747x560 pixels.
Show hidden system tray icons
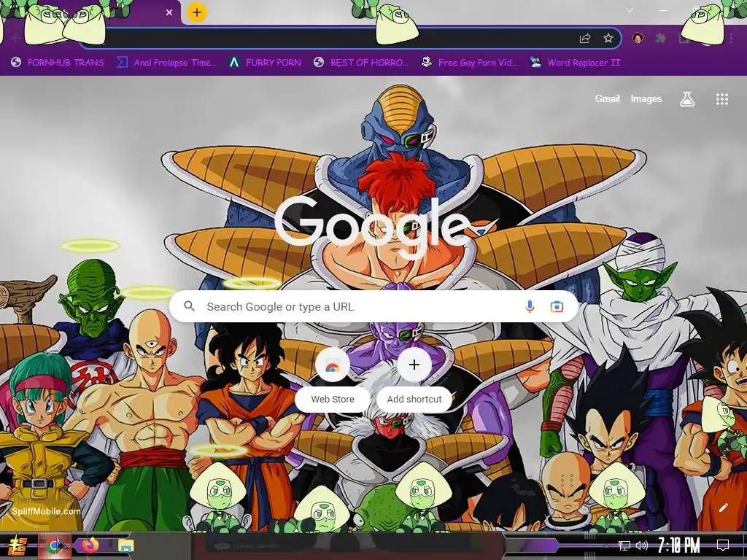(x=606, y=545)
